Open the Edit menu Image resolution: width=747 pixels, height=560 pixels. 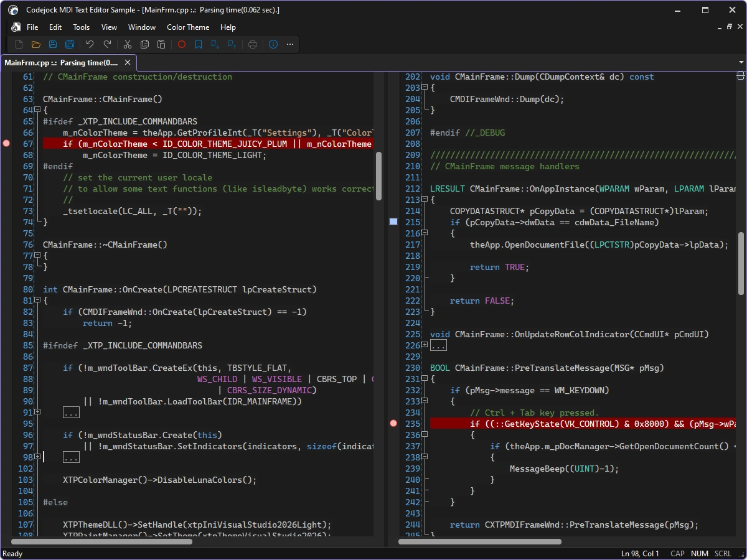point(55,27)
